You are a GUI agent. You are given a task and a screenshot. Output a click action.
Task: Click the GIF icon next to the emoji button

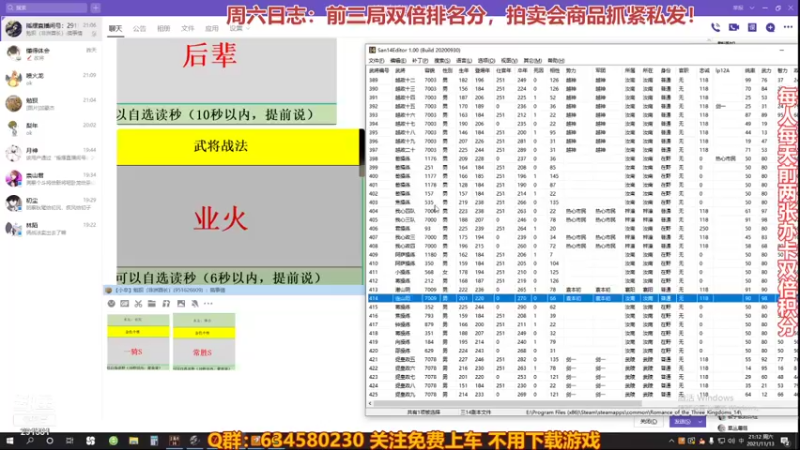point(124,304)
